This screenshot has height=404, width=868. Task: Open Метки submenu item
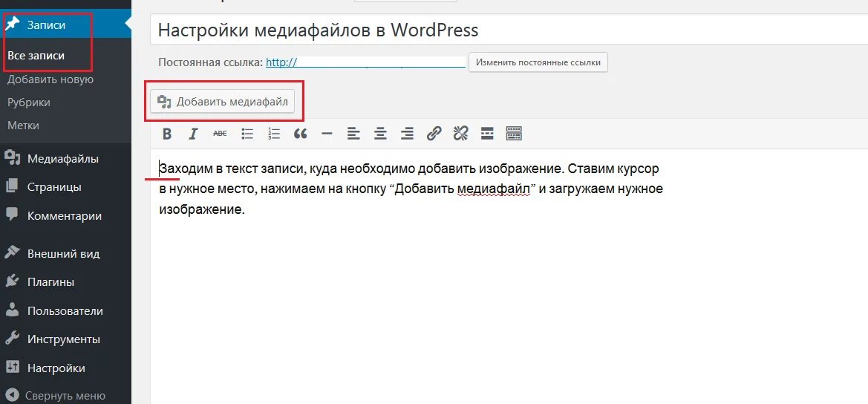point(23,126)
